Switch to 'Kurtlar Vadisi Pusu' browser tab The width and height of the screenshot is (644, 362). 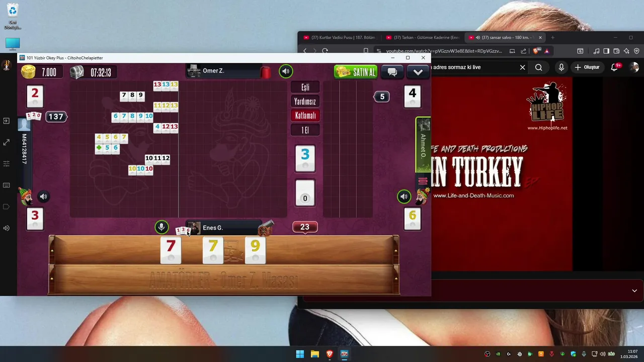[340, 38]
